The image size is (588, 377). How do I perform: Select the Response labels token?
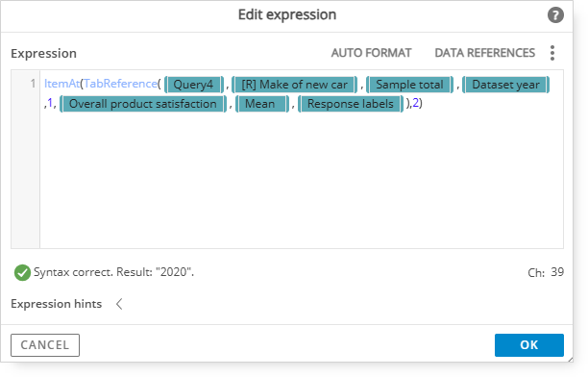point(351,104)
